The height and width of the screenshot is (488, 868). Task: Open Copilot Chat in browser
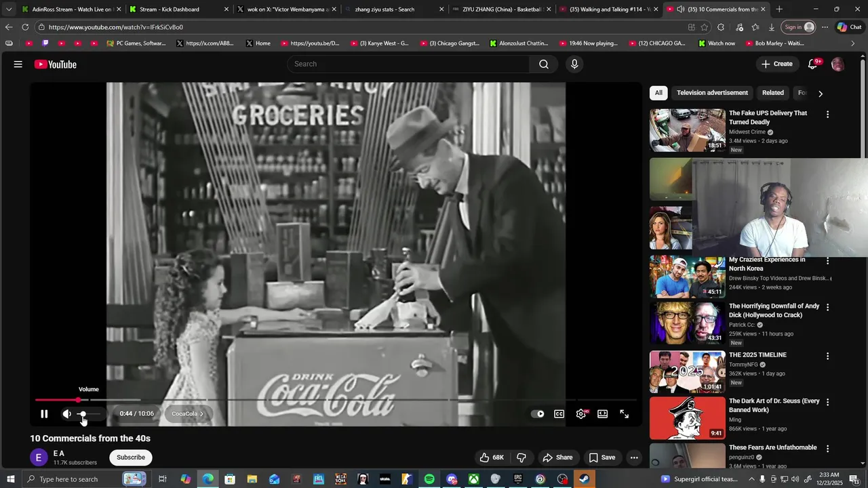point(850,27)
